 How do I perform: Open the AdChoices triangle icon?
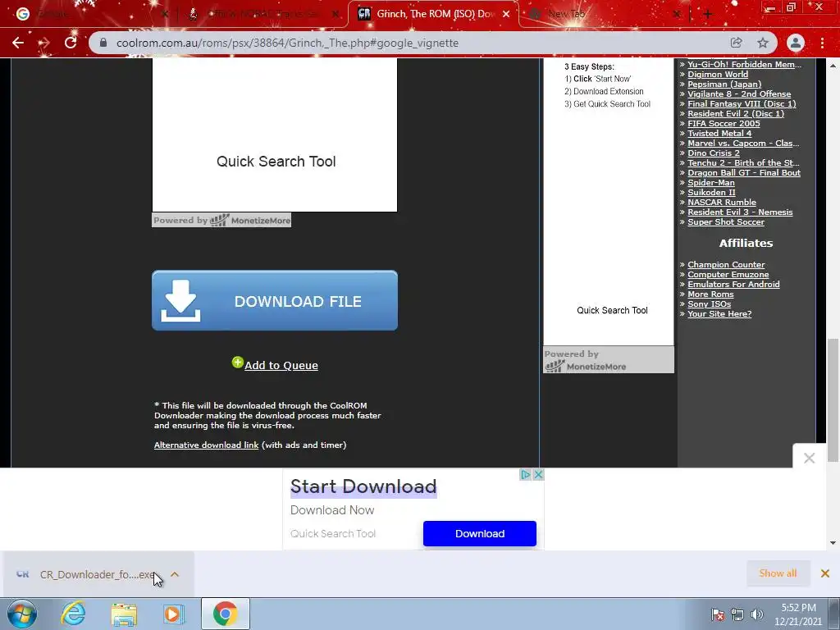[526, 475]
